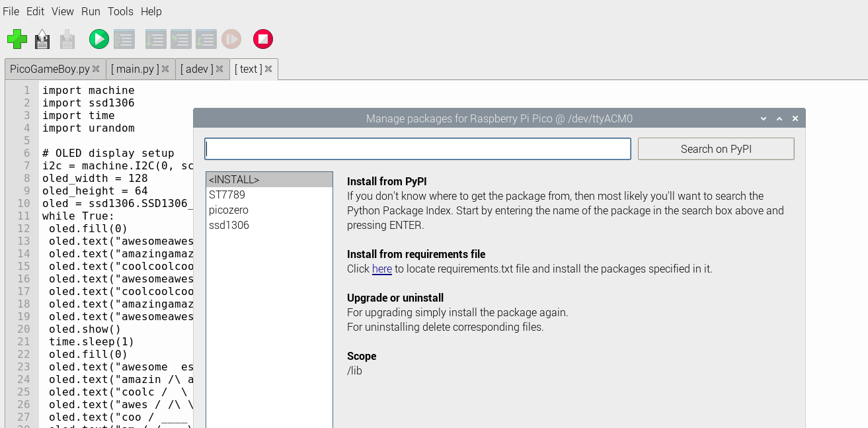Screen dimensions: 868x428
Task: Select ST7789 in the package list
Action: 227,194
